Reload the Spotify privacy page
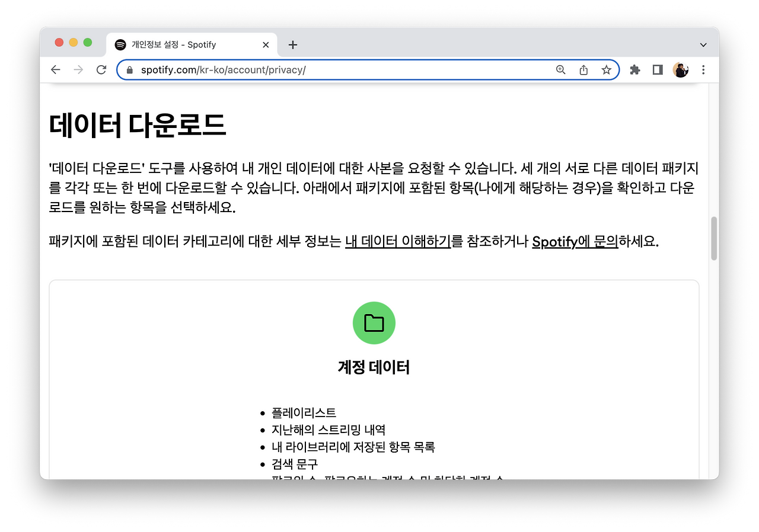The image size is (759, 532). pyautogui.click(x=101, y=69)
